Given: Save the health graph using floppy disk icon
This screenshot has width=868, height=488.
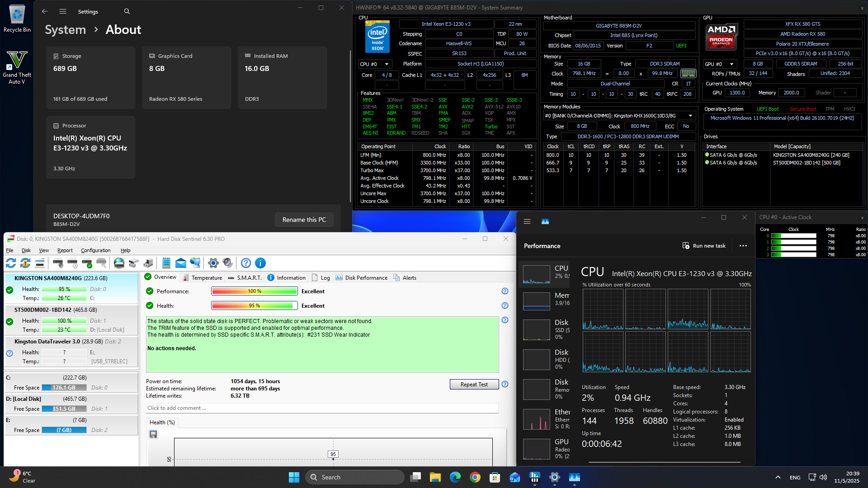Looking at the screenshot, I should (x=153, y=434).
